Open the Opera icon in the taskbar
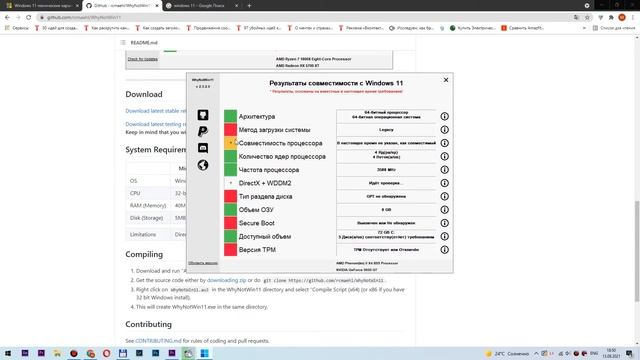640x360 pixels. tap(107, 353)
